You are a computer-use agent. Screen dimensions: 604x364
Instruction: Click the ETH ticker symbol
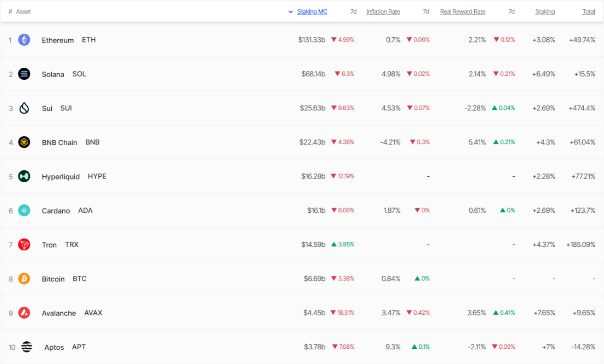[89, 40]
